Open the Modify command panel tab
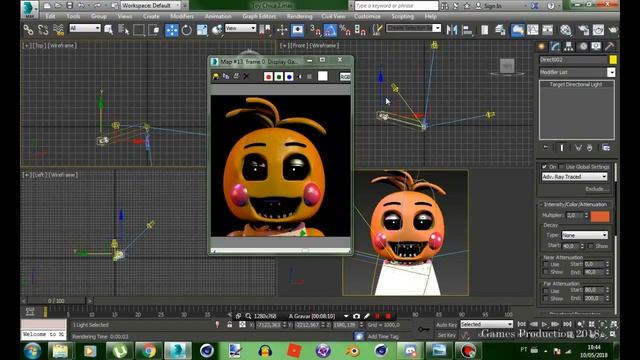This screenshot has width=640, height=360. [x=555, y=47]
